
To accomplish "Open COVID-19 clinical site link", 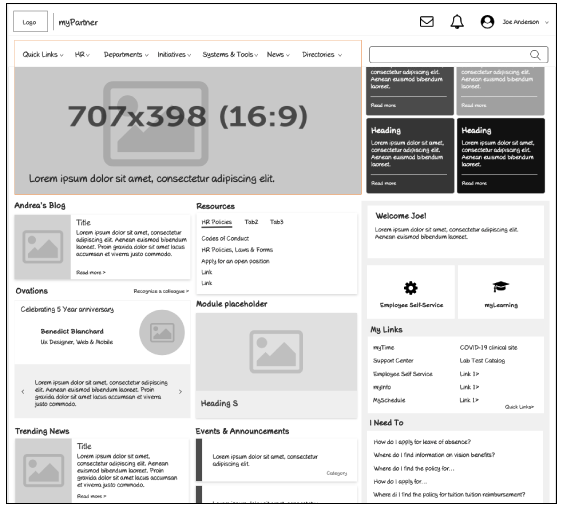I will [x=488, y=348].
